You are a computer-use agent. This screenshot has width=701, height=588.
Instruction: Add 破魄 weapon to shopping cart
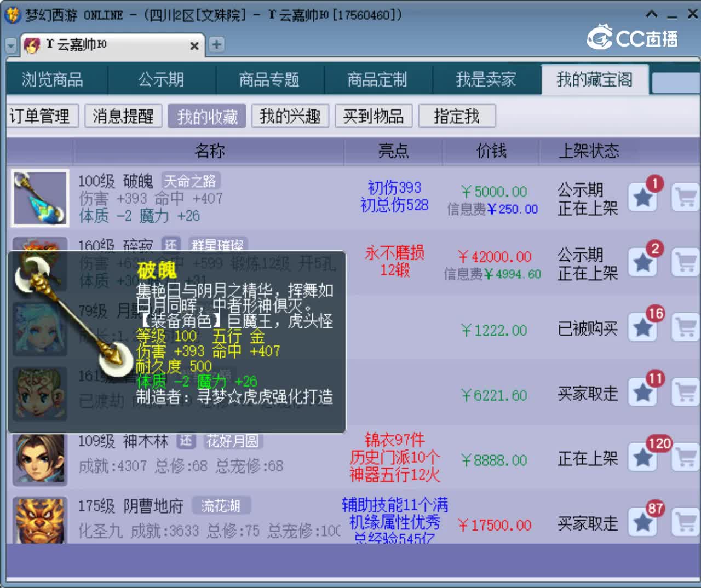685,198
